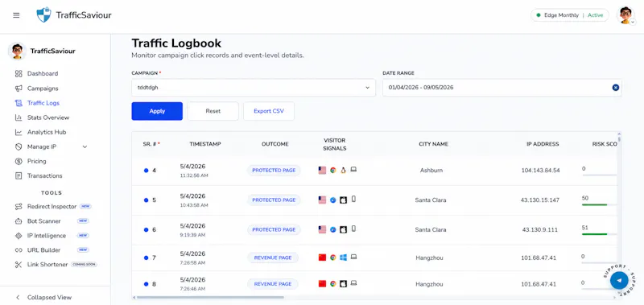This screenshot has width=644, height=305.
Task: Click the risk score 51 bar in row 6
Action: coord(599,234)
